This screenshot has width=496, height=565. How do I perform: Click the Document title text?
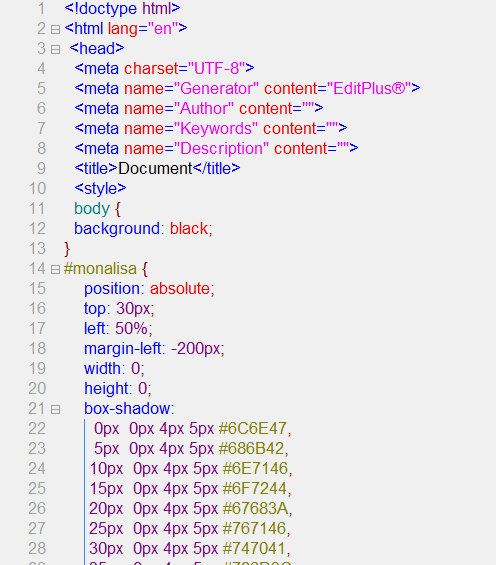click(x=155, y=168)
